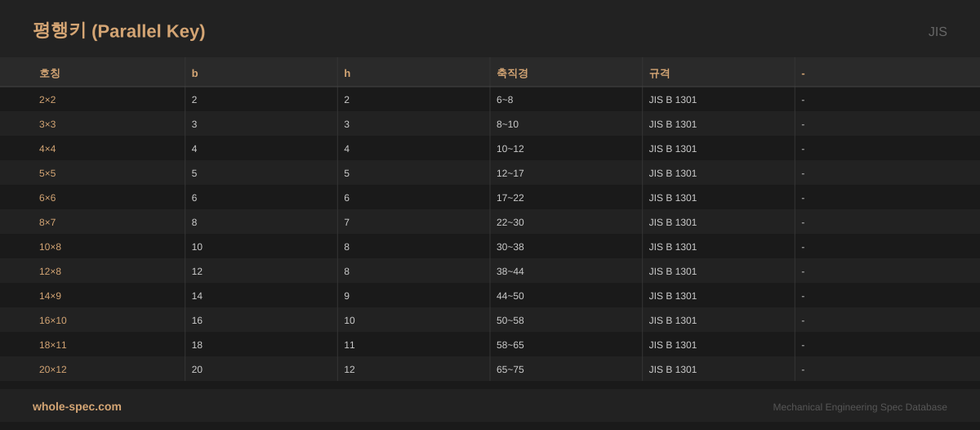Click the 16×10 key name cell
Screen dimensions: 980x430
click(53, 320)
